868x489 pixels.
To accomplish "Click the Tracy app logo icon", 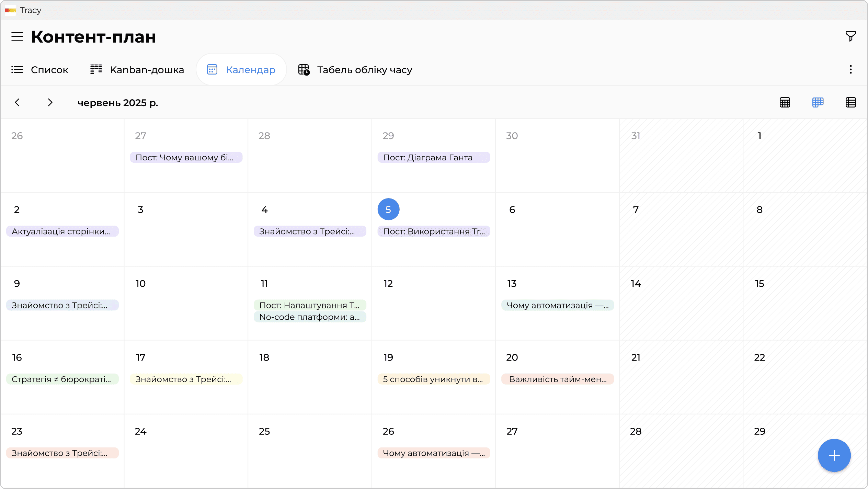I will pyautogui.click(x=10, y=10).
